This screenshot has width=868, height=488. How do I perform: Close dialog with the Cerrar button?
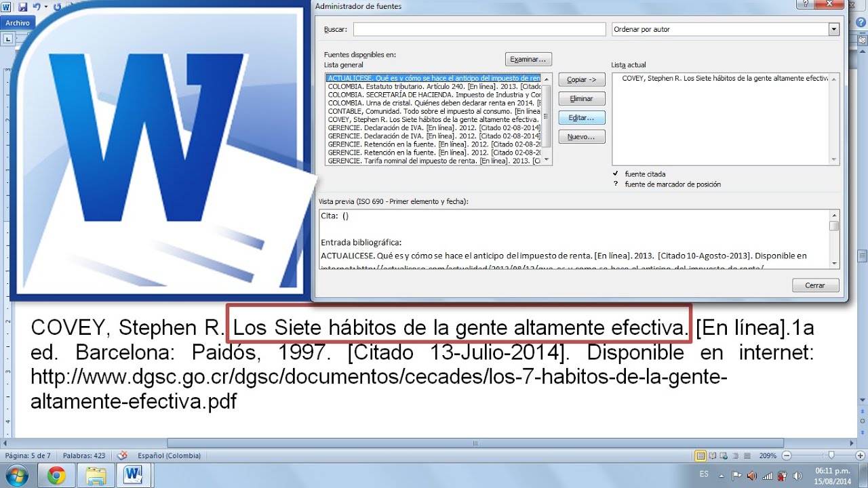click(815, 285)
